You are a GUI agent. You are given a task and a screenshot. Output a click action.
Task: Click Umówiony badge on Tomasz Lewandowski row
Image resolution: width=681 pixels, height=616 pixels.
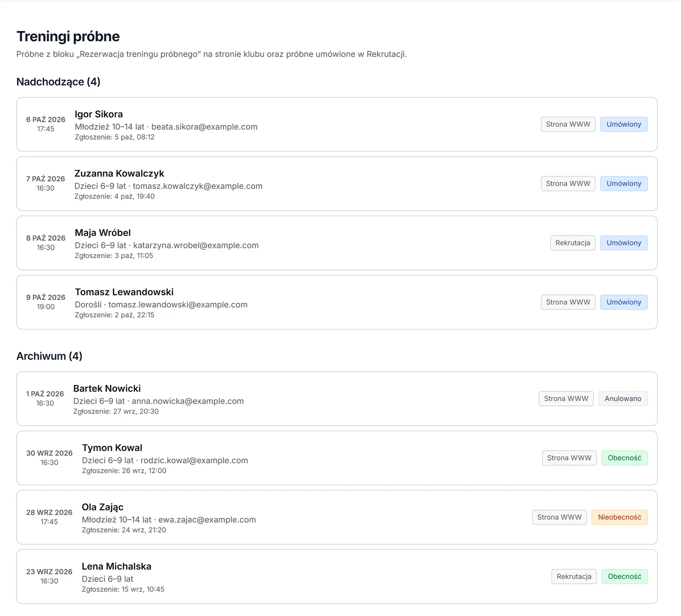click(624, 302)
